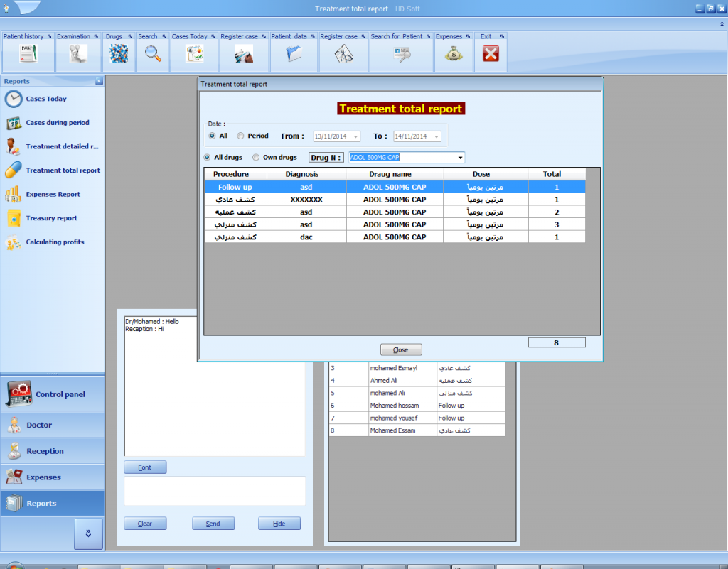Expand the Drug N combo box

click(460, 158)
